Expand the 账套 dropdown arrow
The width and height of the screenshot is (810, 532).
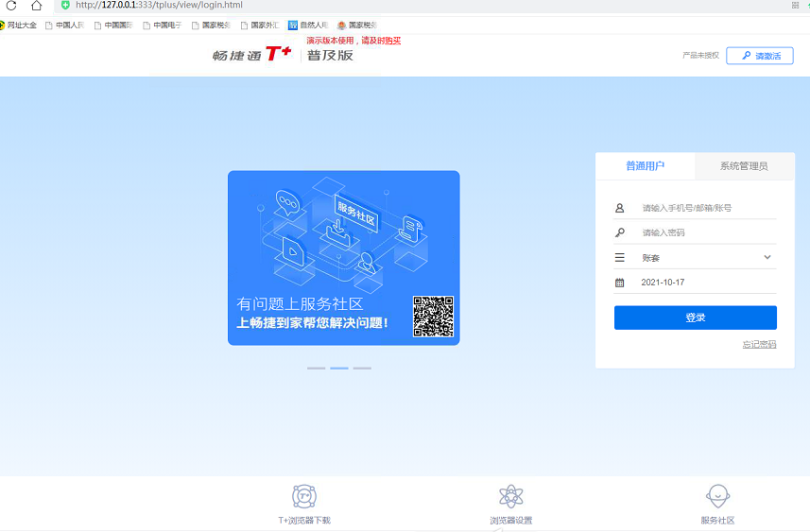pos(767,257)
